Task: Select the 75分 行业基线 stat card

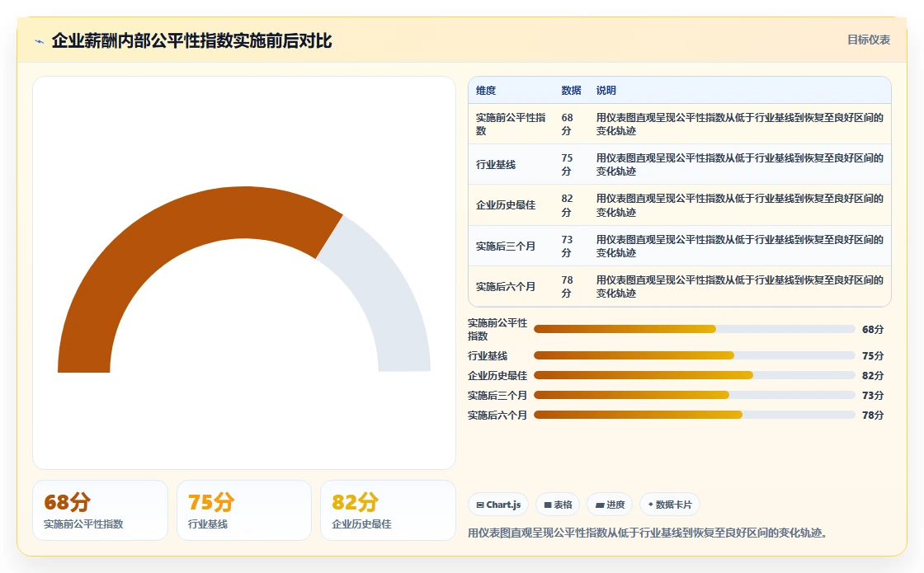Action: coord(244,510)
